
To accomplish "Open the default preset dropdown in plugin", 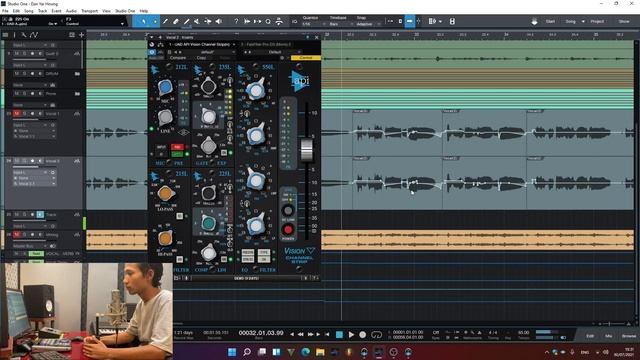I will click(207, 52).
